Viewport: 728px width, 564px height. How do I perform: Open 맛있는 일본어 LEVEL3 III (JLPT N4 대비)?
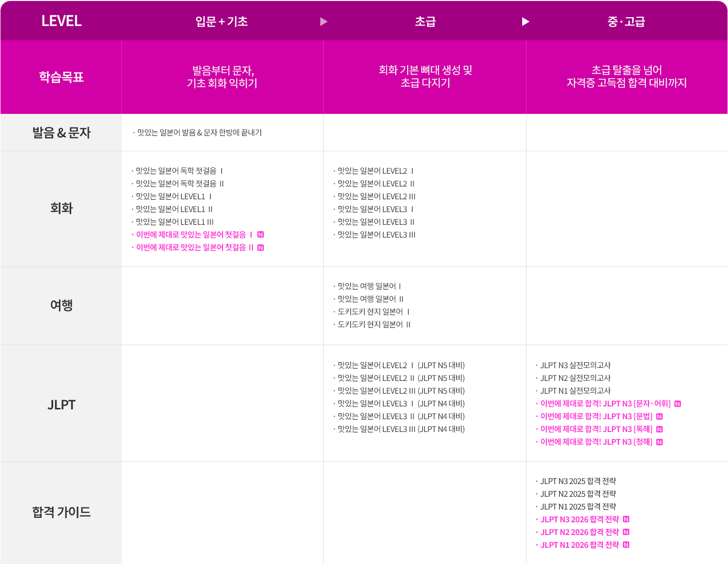coord(399,429)
